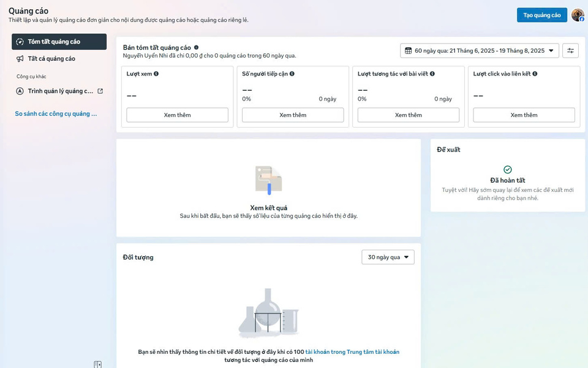Click Xem thêm under Lượt xem
This screenshot has width=588, height=368.
tap(177, 115)
